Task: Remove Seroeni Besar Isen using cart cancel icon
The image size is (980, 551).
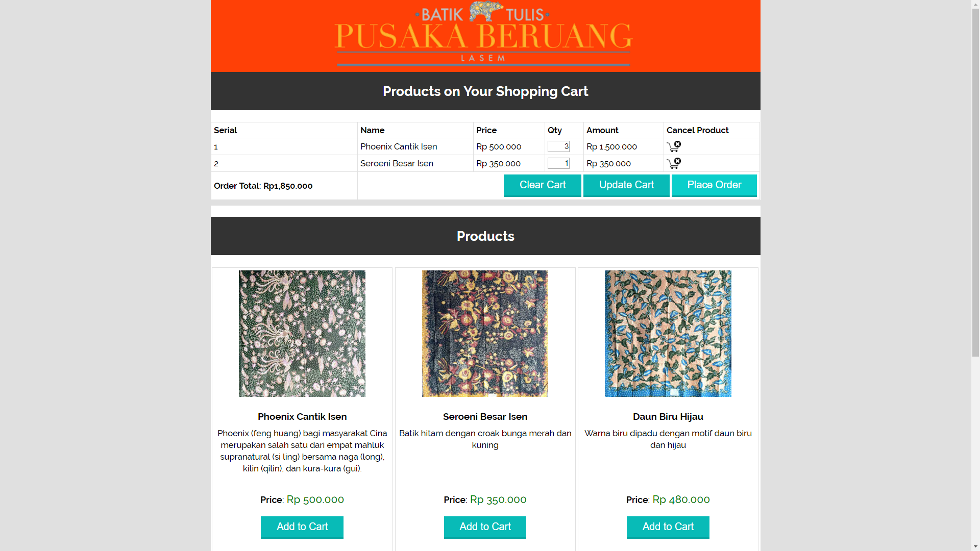Action: [673, 163]
